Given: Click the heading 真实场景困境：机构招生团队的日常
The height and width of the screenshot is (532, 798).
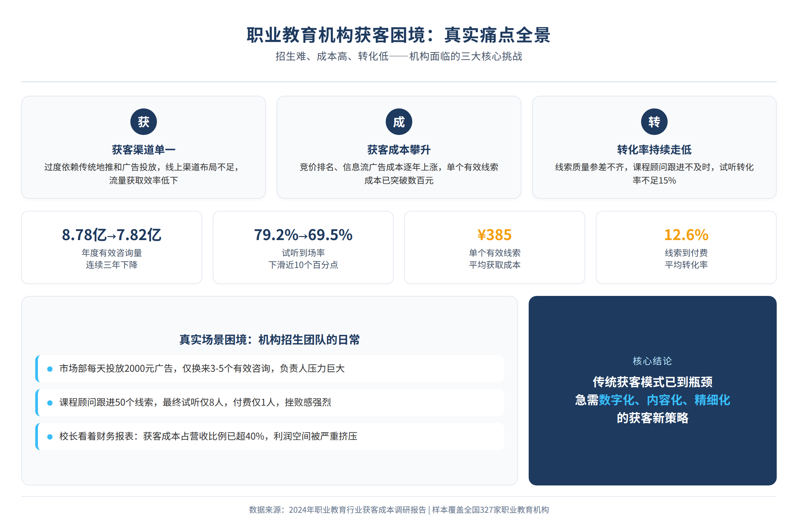Looking at the screenshot, I should (269, 339).
